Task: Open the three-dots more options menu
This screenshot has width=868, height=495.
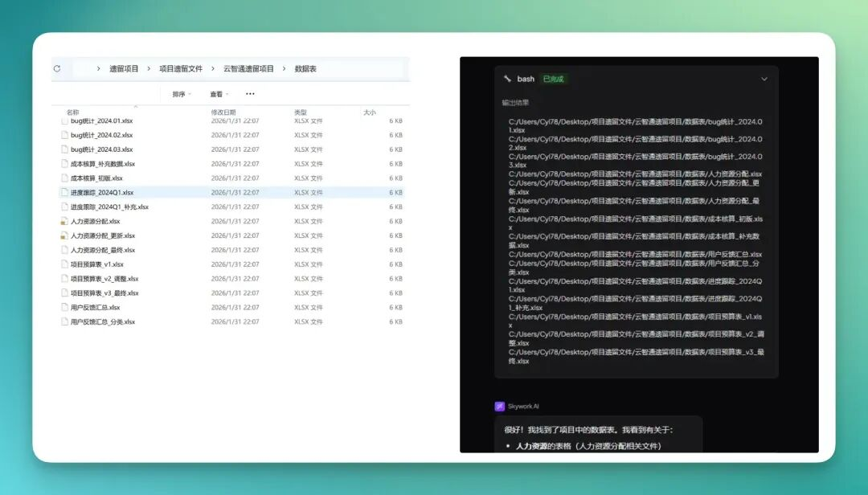Action: (250, 94)
